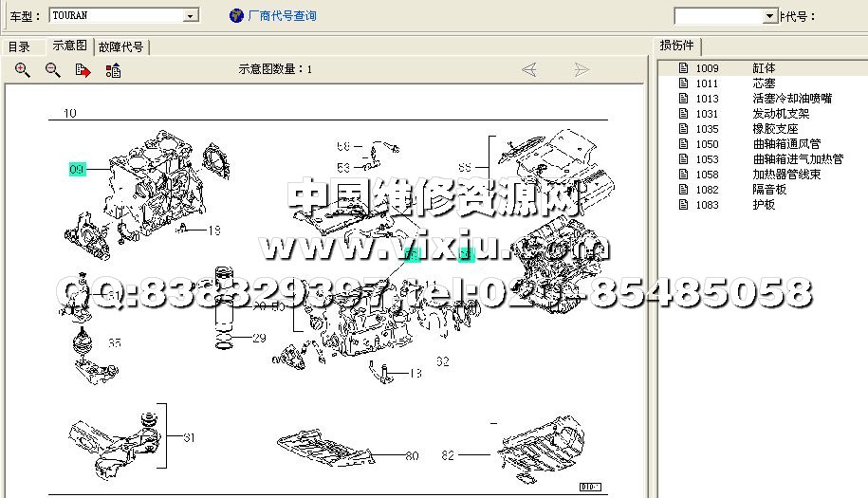Go to the previous diagram arrow
Image resolution: width=868 pixels, height=498 pixels.
529,69
